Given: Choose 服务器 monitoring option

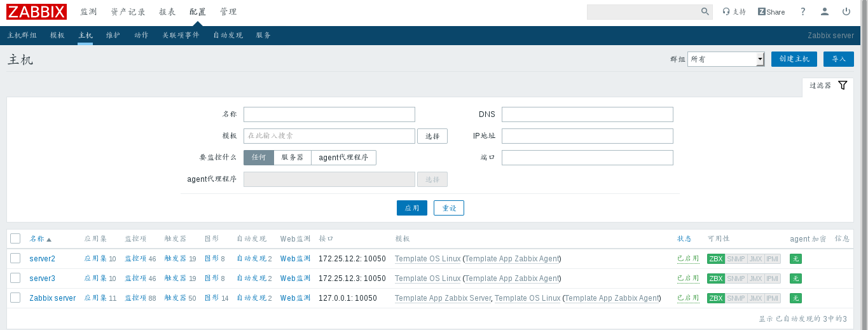Looking at the screenshot, I should point(293,158).
